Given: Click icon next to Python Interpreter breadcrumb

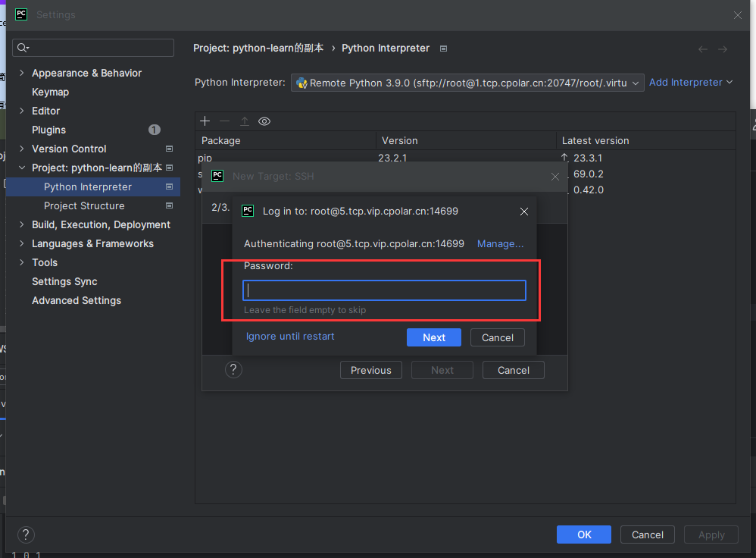Looking at the screenshot, I should pos(444,49).
